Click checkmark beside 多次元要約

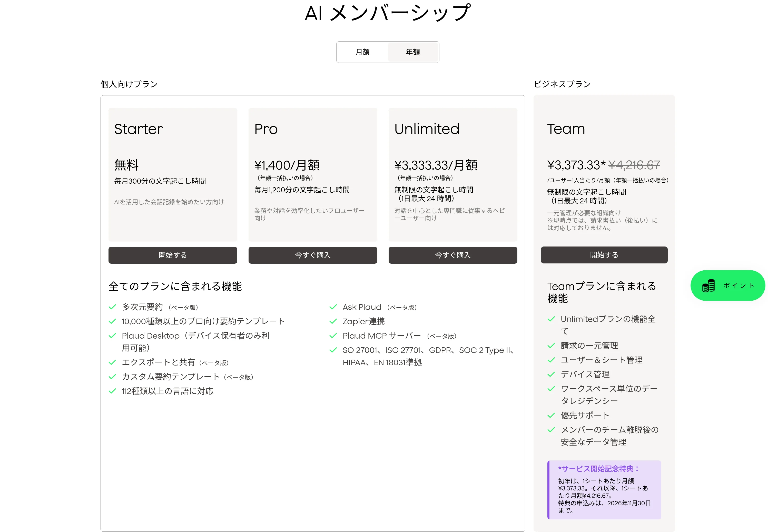[112, 307]
